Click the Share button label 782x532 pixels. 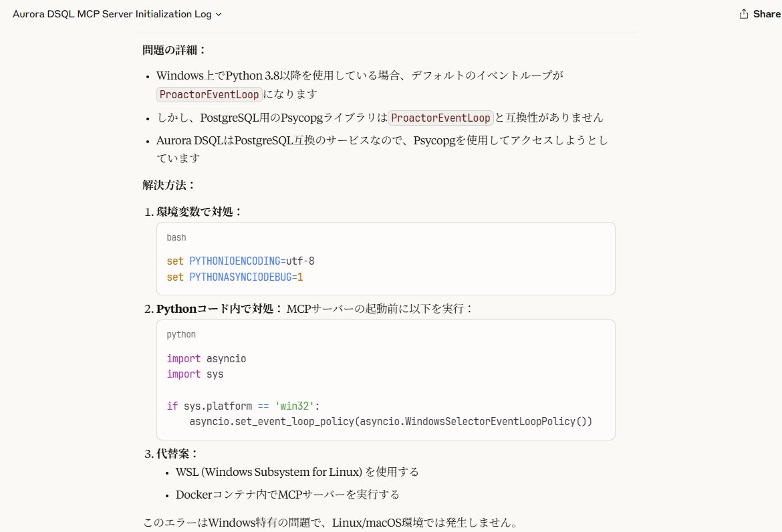(767, 14)
